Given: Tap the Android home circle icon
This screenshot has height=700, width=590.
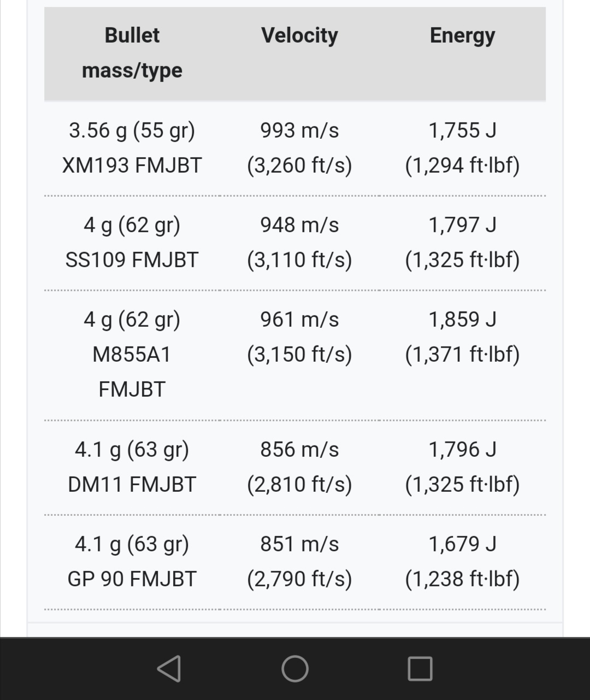Looking at the screenshot, I should coord(295,668).
